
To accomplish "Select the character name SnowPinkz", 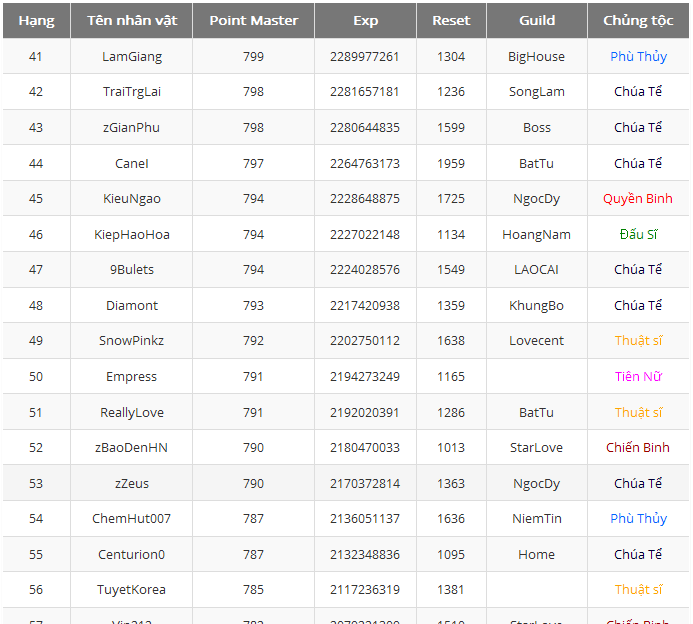I will [x=131, y=341].
